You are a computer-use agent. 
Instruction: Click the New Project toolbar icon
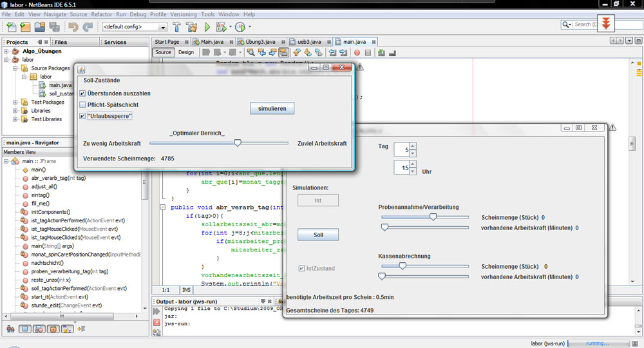pyautogui.click(x=25, y=27)
